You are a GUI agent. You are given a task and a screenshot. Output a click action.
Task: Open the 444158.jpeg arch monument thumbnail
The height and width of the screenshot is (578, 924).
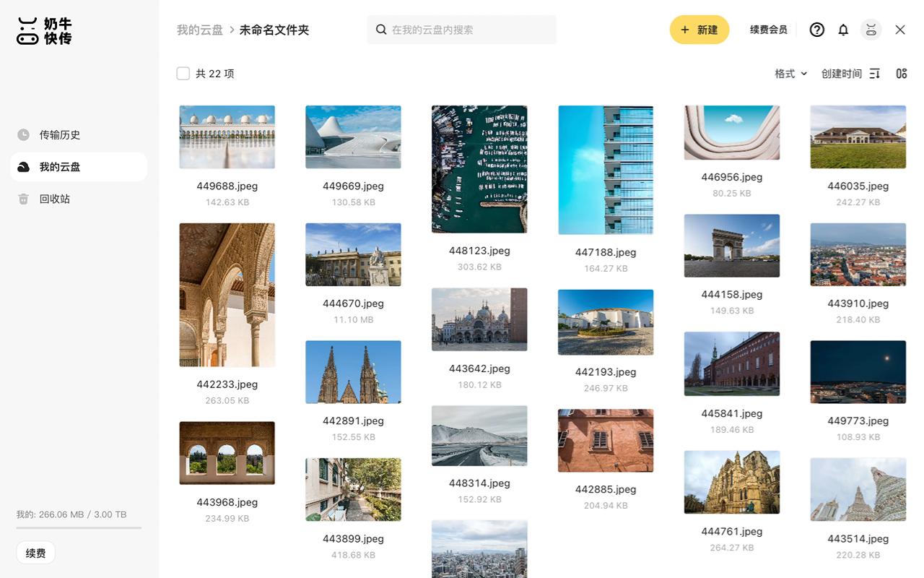click(x=732, y=246)
